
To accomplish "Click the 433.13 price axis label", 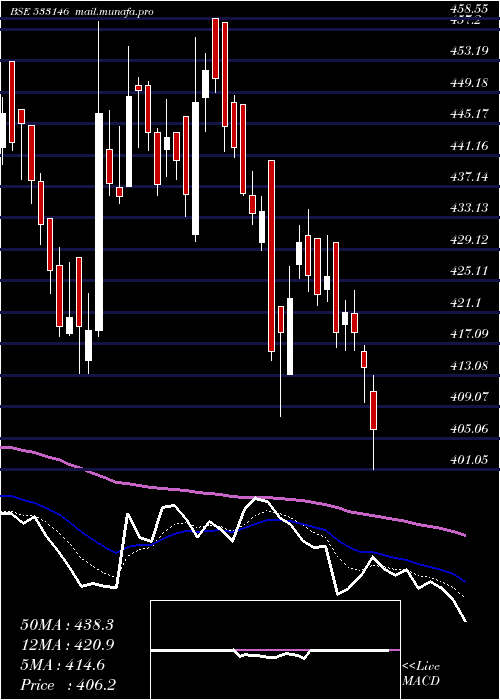I will [469, 208].
